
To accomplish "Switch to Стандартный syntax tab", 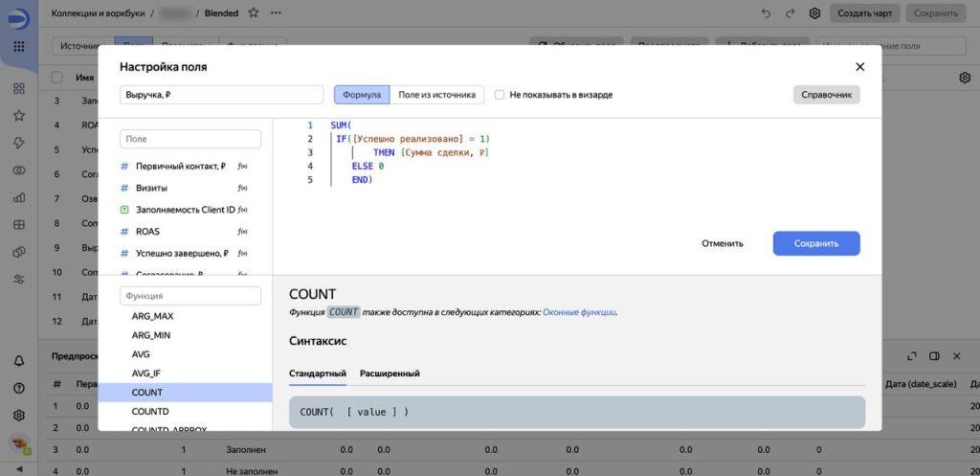I will pyautogui.click(x=318, y=374).
